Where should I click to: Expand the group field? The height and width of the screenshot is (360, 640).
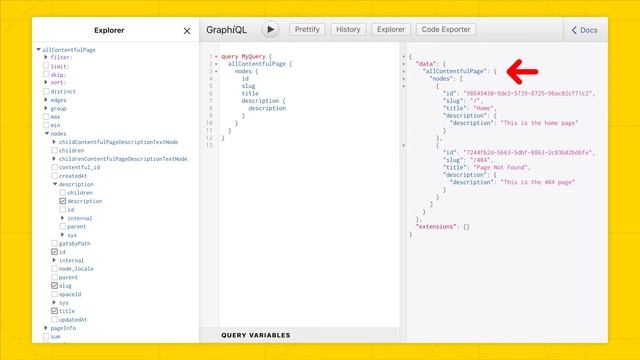[46, 108]
